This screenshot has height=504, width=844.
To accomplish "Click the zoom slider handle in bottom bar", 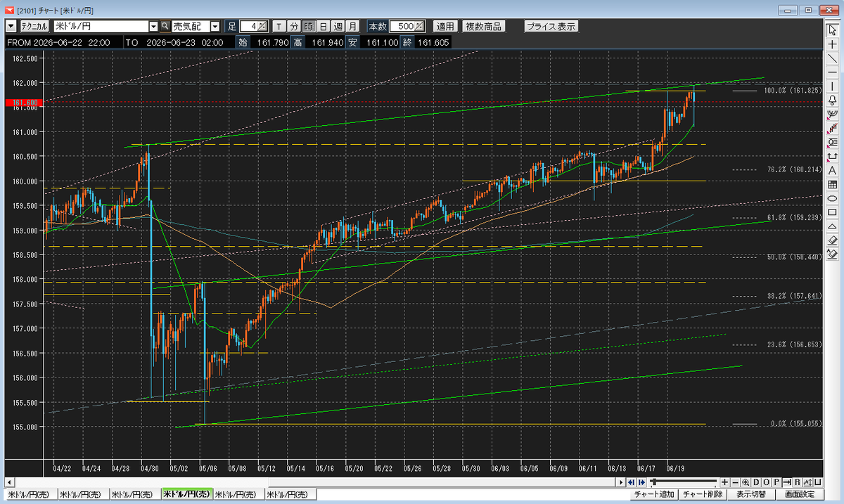I will (653, 482).
